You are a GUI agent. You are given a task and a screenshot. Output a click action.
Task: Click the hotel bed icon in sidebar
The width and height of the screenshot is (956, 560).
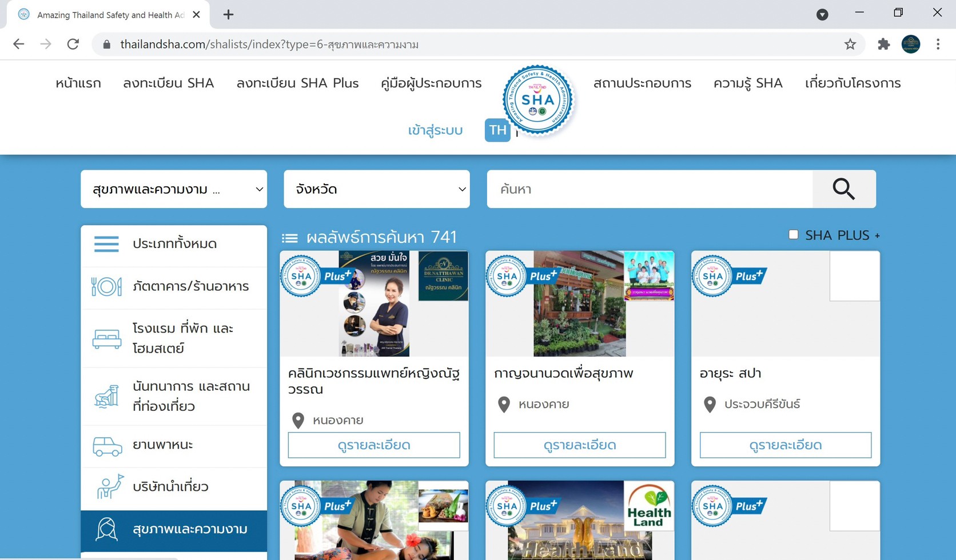pos(107,339)
